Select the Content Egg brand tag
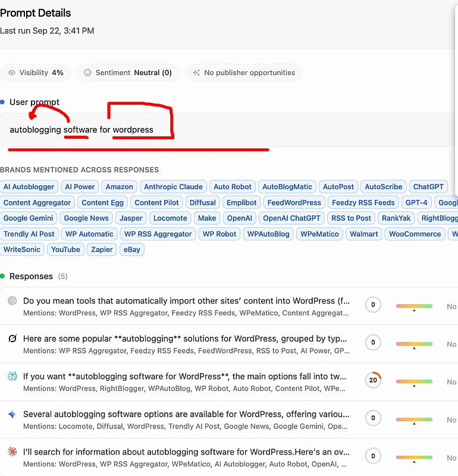 [x=102, y=202]
